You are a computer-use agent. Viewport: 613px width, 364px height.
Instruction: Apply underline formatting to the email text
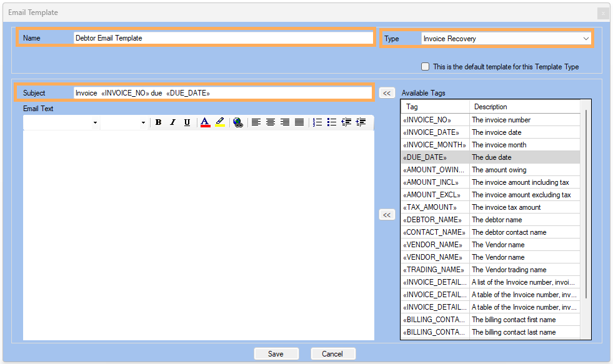[x=187, y=122]
